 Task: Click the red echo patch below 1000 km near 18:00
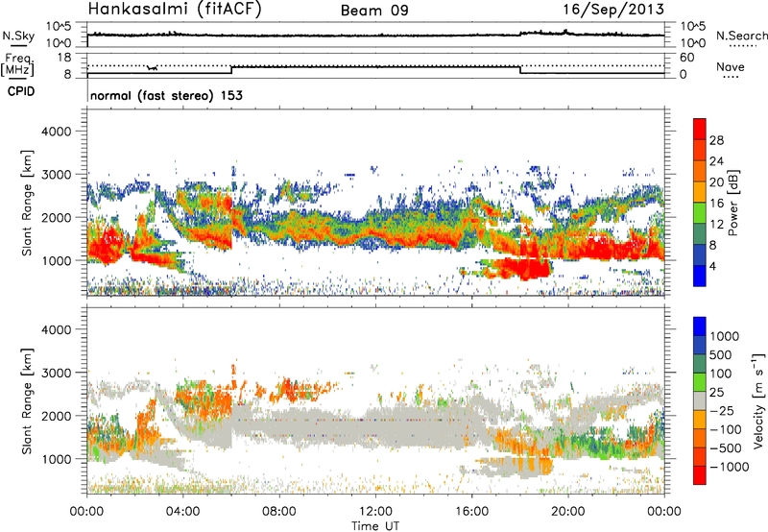click(523, 269)
